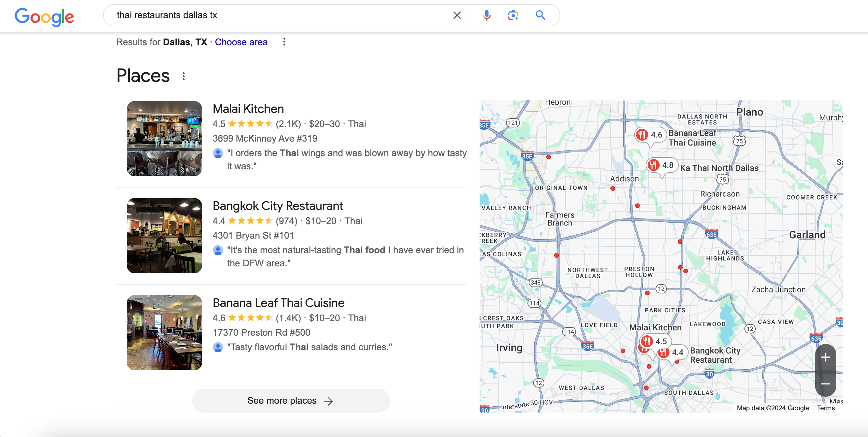Click the Malai Kitchen (2.1K) rating line
The image size is (868, 437).
coord(289,124)
